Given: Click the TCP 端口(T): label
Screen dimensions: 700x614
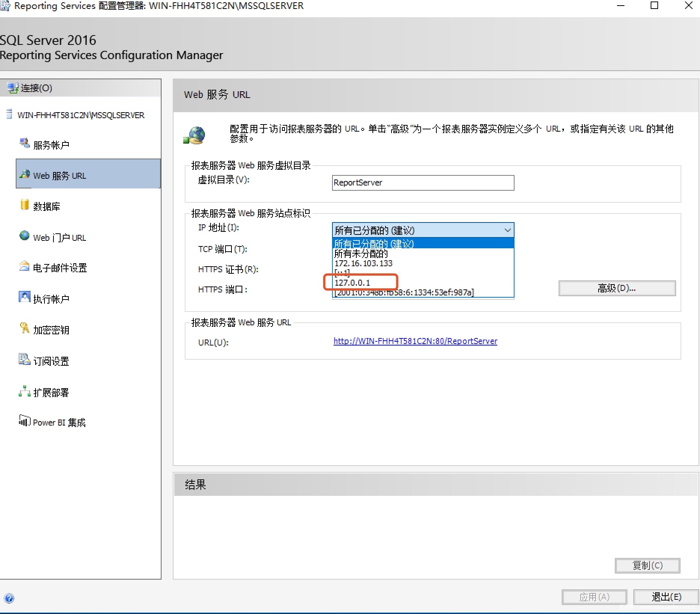Looking at the screenshot, I should tap(222, 249).
